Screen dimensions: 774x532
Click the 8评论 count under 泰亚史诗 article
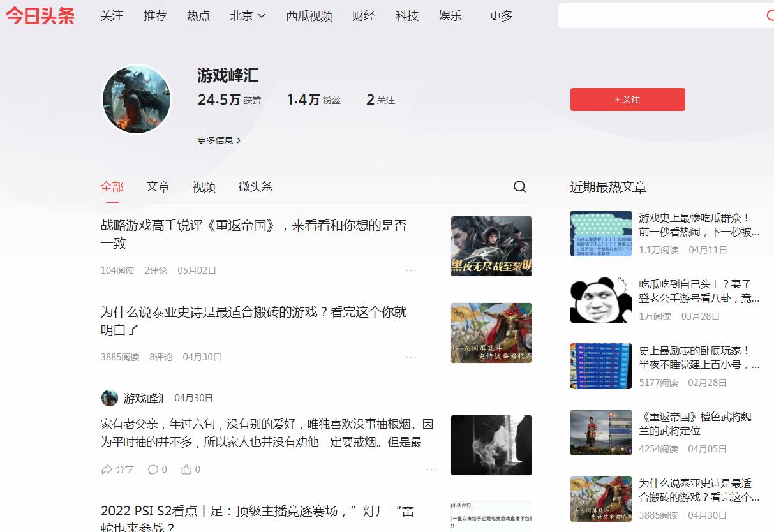pos(161,357)
